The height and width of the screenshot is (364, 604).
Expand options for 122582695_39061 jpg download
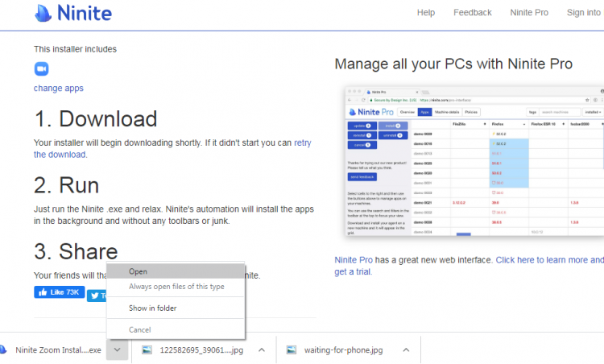click(262, 350)
